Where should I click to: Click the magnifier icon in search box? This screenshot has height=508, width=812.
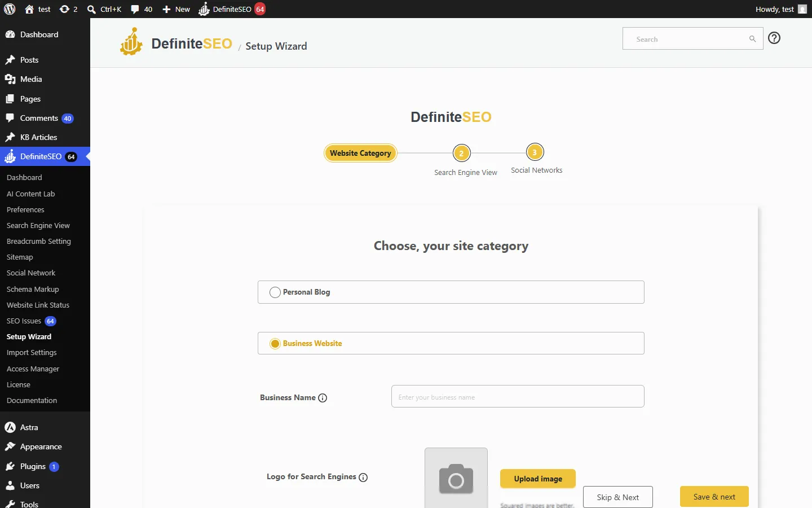coord(752,39)
